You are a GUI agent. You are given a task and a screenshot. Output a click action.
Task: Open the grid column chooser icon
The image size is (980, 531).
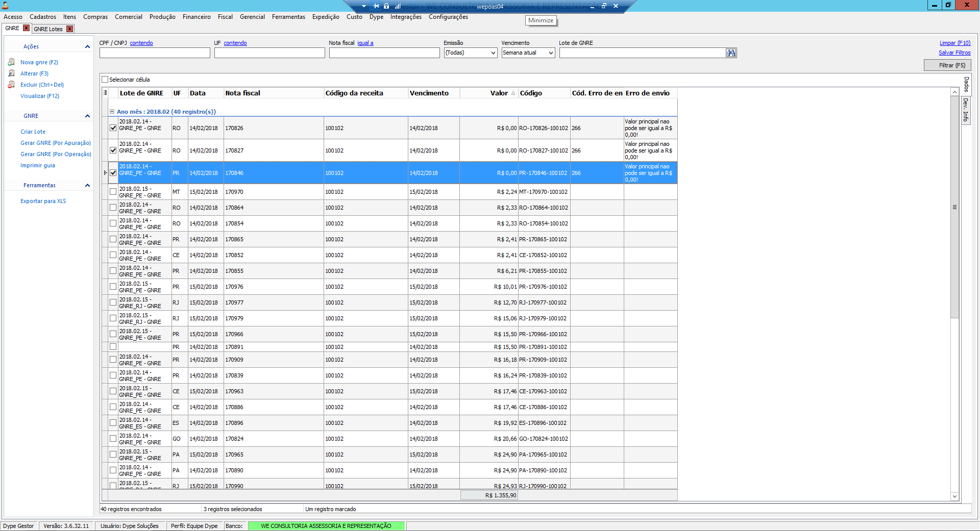(x=105, y=93)
